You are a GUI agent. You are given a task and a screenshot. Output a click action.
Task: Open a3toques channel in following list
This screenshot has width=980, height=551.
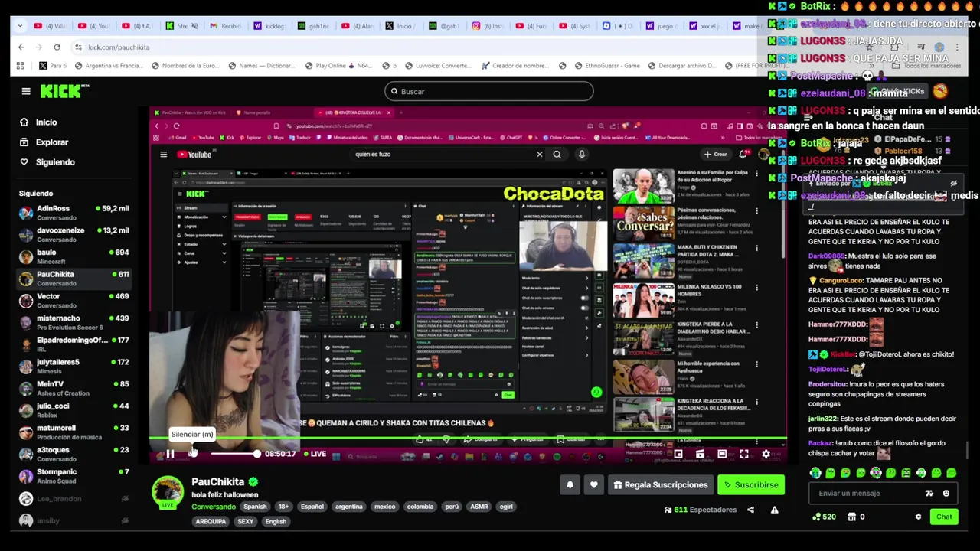[x=74, y=454]
